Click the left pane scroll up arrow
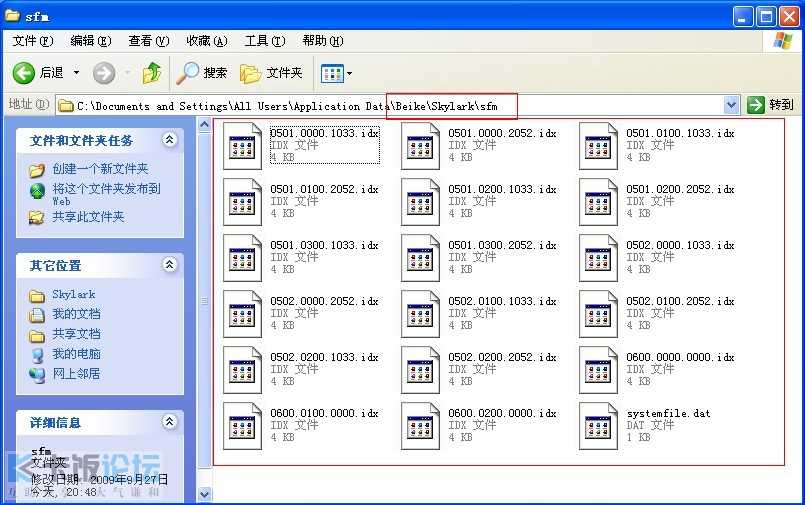 204,125
